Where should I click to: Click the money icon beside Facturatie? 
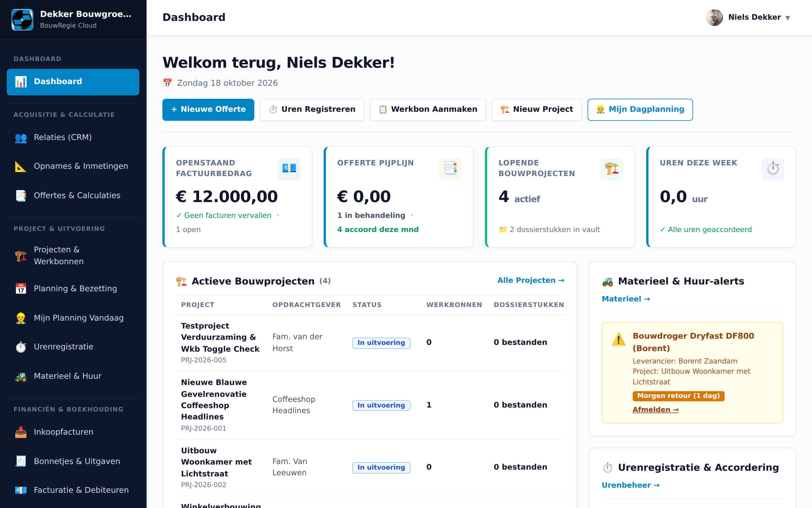(x=21, y=490)
